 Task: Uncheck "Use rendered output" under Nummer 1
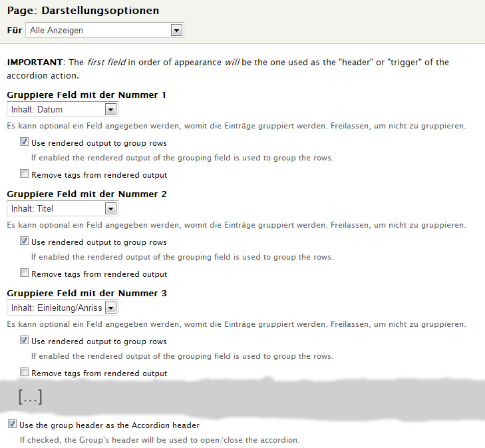(x=25, y=142)
